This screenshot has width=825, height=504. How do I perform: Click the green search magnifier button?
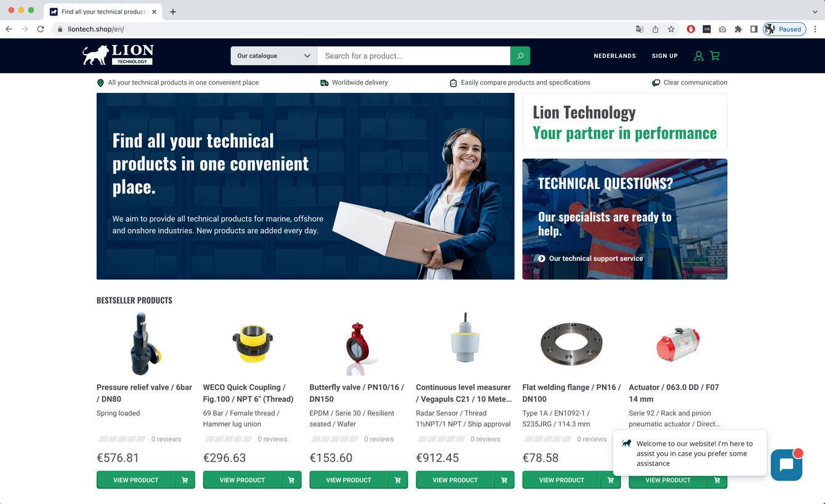520,56
